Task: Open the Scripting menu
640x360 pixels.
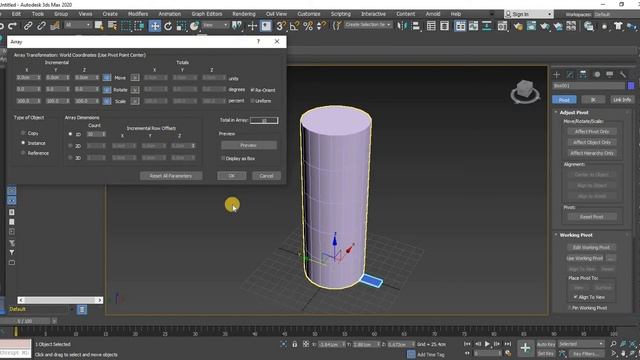Action: click(x=340, y=14)
